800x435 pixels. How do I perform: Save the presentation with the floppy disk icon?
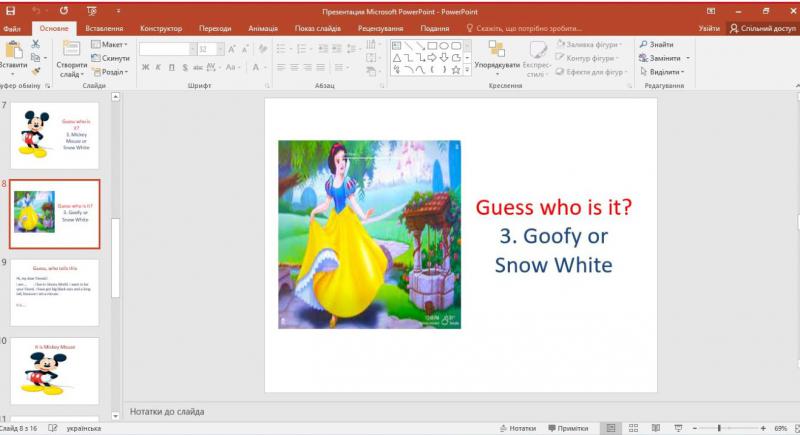[10, 11]
